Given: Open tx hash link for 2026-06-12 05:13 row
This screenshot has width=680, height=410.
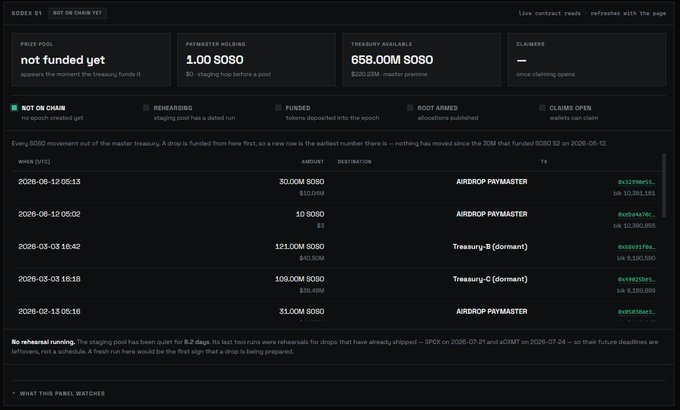Looking at the screenshot, I should pos(636,182).
